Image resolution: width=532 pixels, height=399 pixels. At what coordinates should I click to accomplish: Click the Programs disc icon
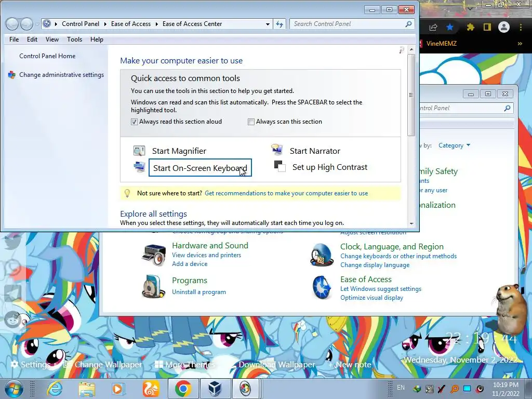(154, 286)
